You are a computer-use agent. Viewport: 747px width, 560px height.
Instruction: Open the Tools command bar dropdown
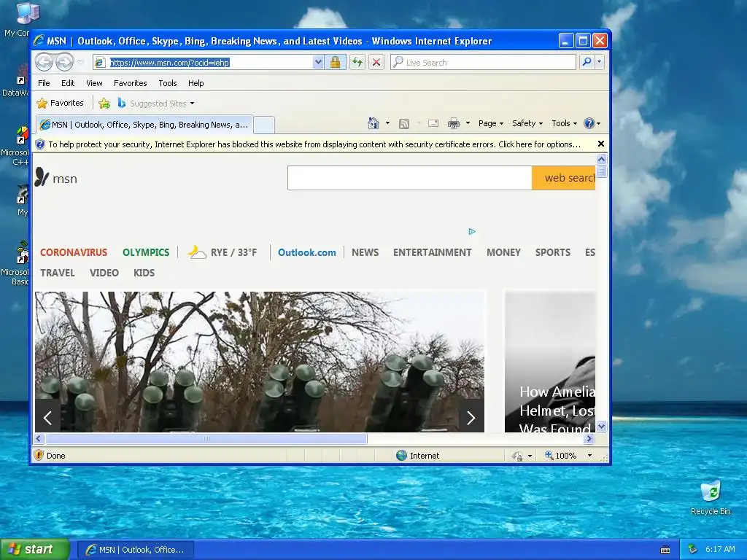pyautogui.click(x=564, y=123)
